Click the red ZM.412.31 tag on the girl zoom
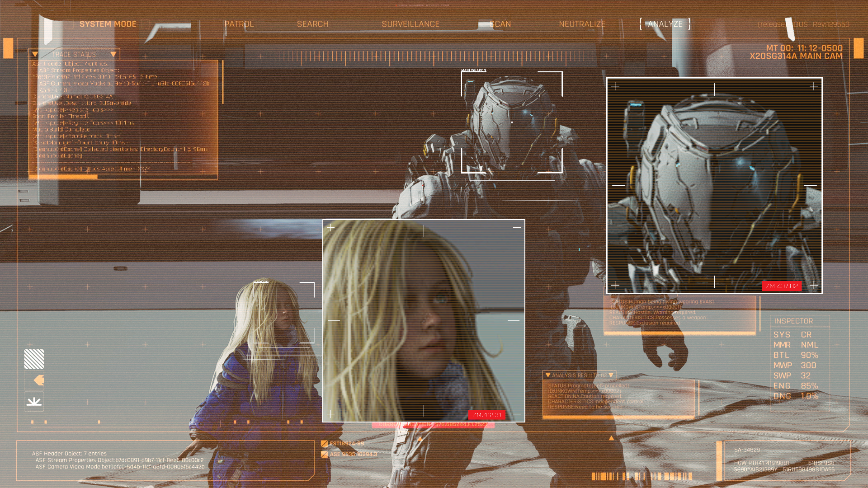The height and width of the screenshot is (488, 868). (486, 415)
